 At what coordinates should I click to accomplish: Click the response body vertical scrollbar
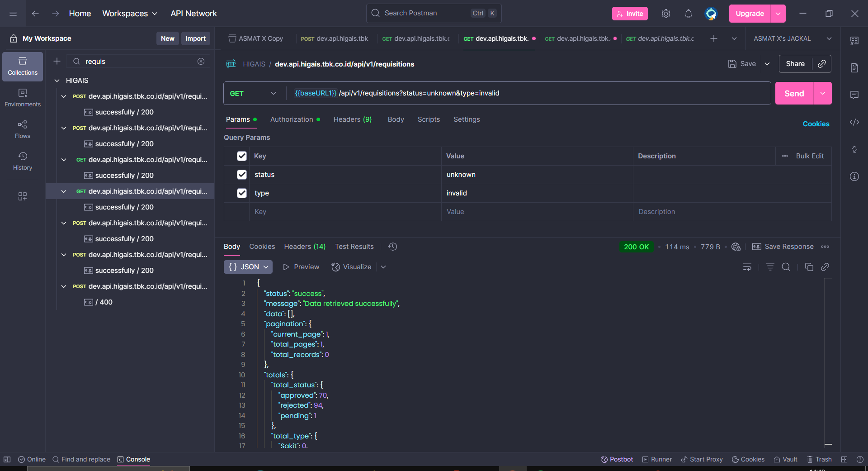click(828, 362)
